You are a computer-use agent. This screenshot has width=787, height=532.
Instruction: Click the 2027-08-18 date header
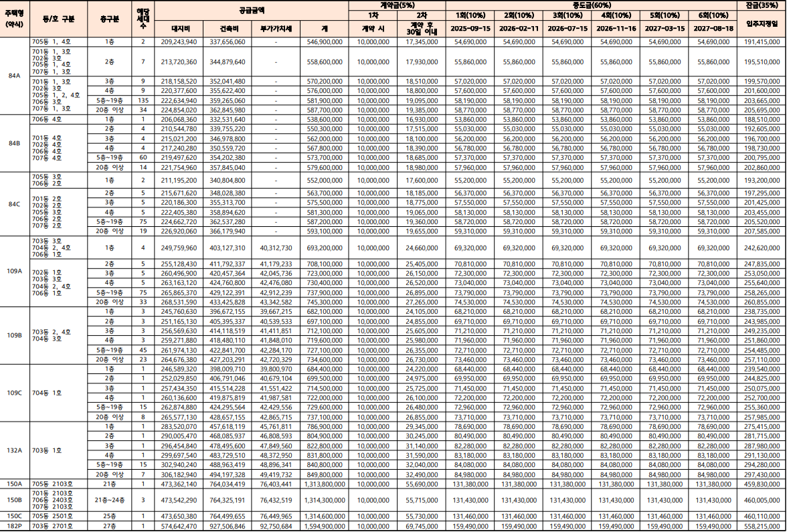[713, 29]
